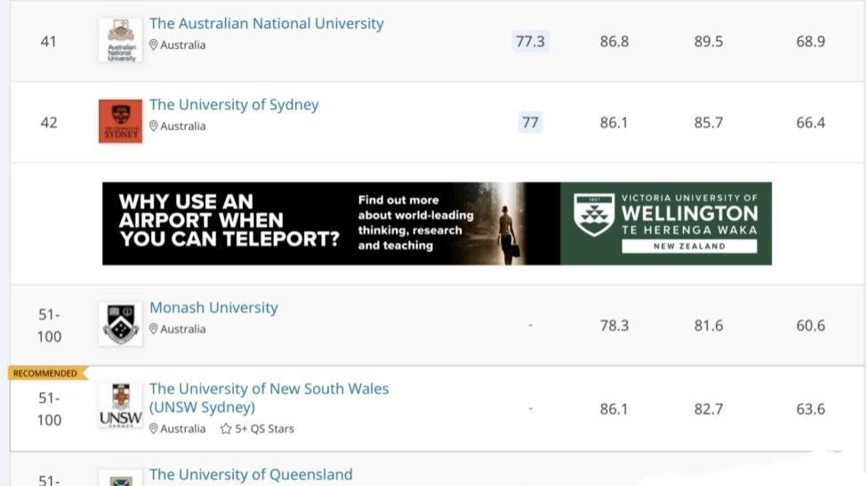Click the star icon next to 5+ QS Stars
This screenshot has height=486, width=868.
coord(225,429)
